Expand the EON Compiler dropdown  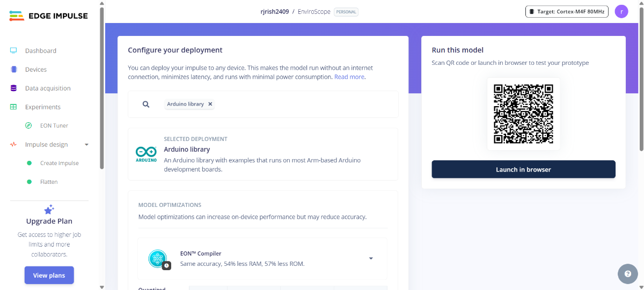click(370, 258)
